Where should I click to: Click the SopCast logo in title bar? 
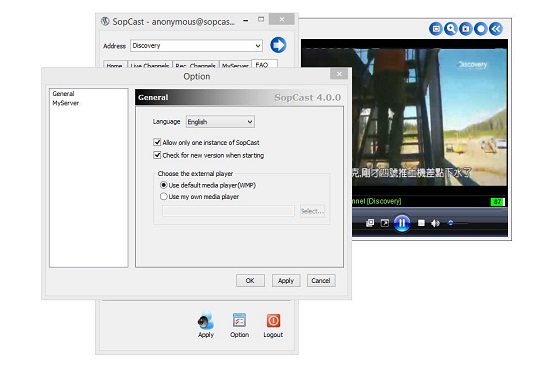[x=105, y=21]
